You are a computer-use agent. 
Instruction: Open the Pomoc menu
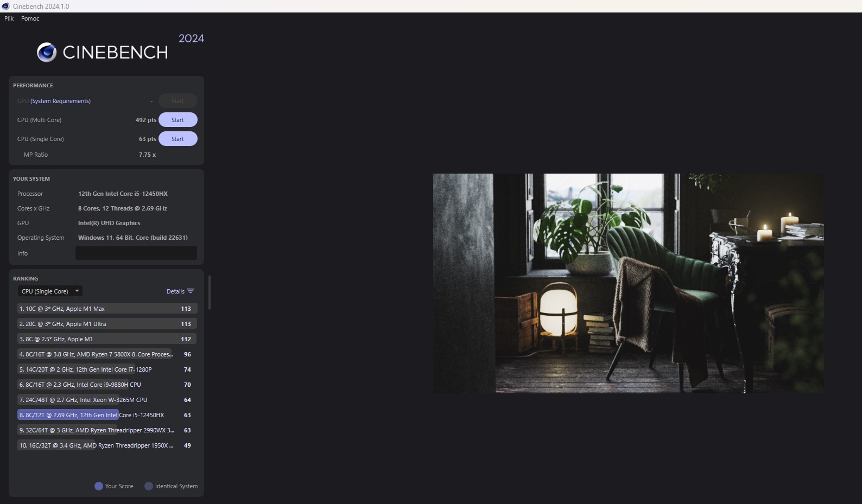click(30, 18)
